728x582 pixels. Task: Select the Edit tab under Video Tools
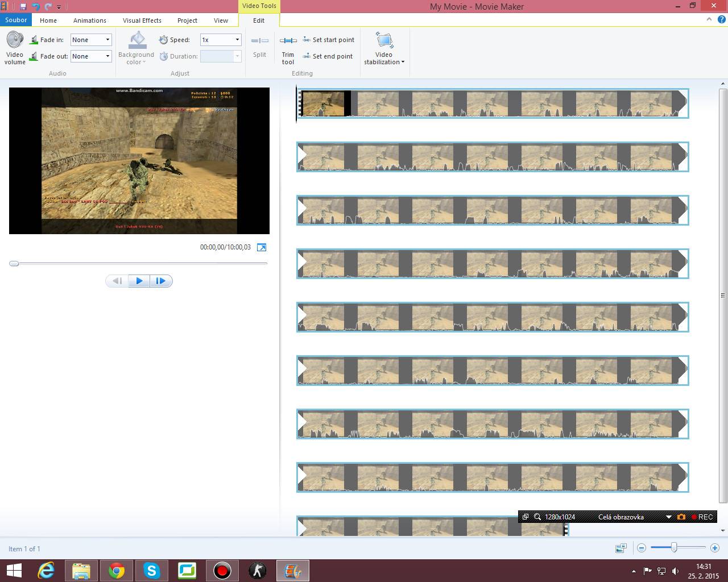(259, 20)
